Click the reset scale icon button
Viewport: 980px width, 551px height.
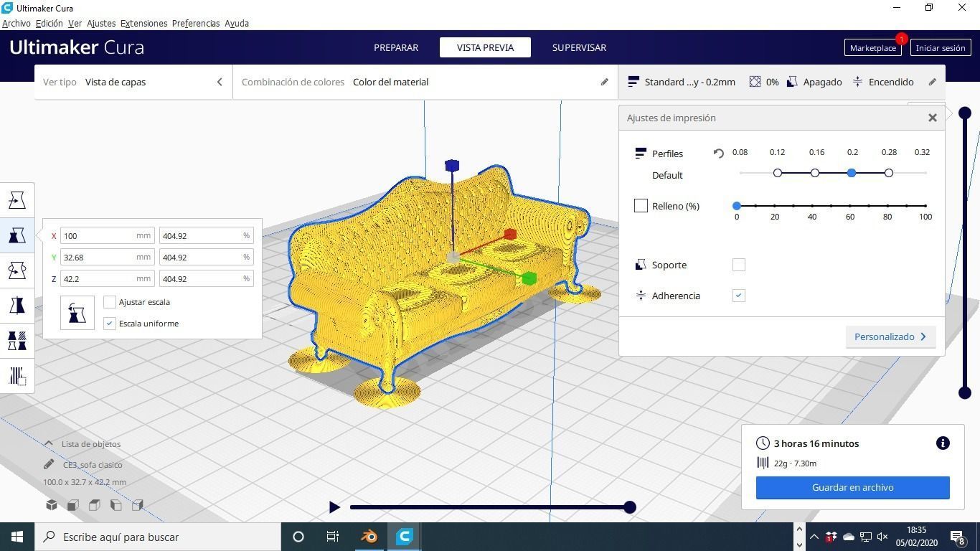click(x=77, y=313)
